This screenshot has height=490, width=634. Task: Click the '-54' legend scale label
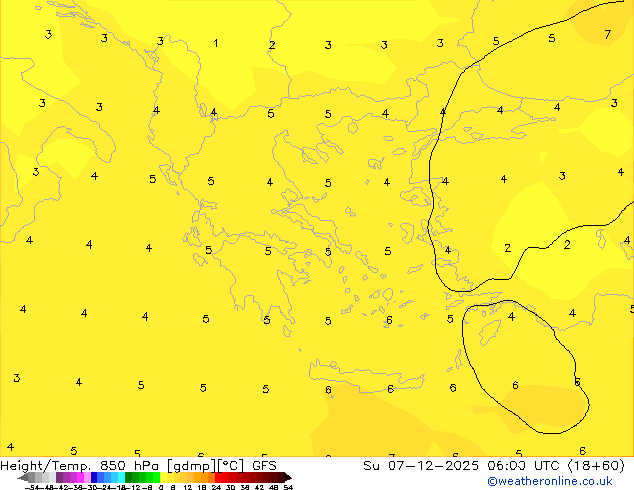coord(32,487)
